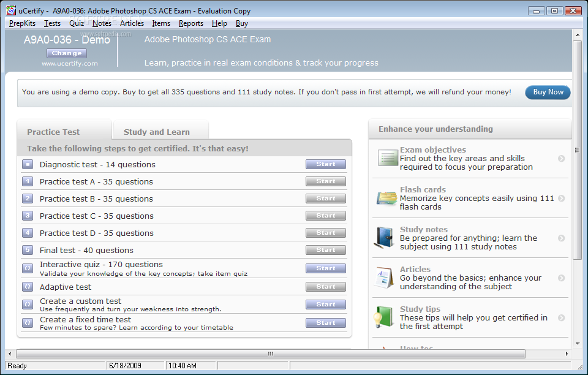Expand the Study tips arrow
Screen dimensions: 588x375
click(562, 317)
